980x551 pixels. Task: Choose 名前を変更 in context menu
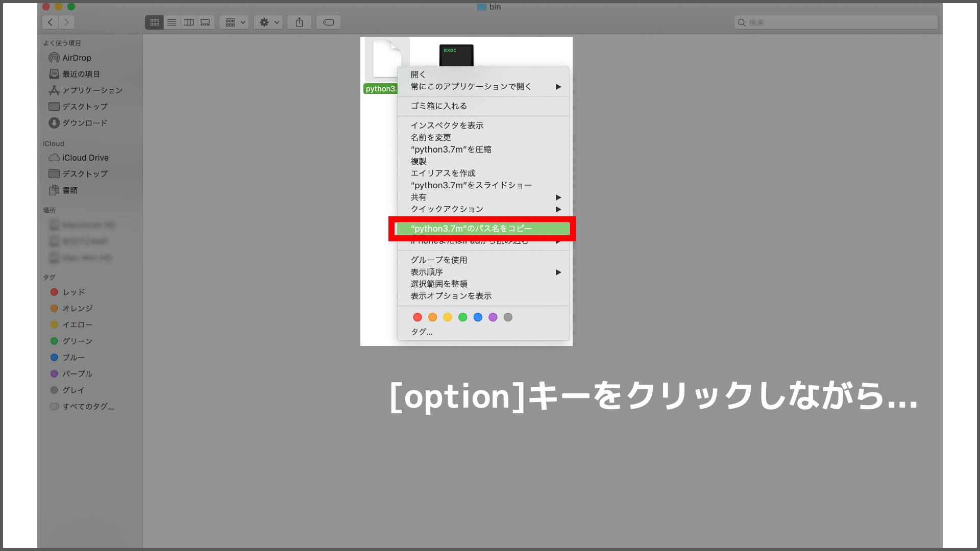click(x=483, y=138)
